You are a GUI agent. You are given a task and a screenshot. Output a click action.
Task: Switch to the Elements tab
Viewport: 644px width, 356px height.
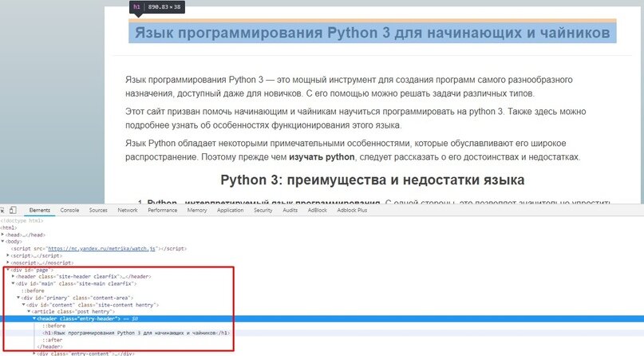click(39, 210)
